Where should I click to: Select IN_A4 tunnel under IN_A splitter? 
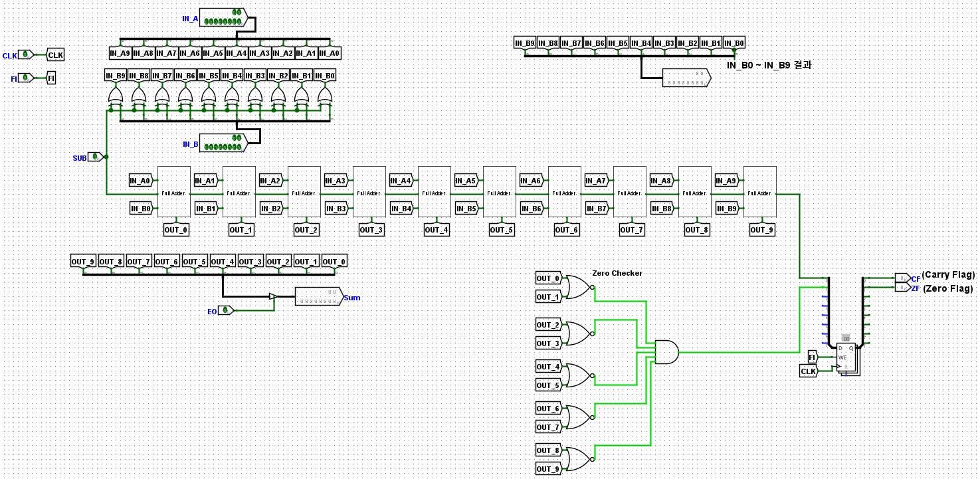236,53
